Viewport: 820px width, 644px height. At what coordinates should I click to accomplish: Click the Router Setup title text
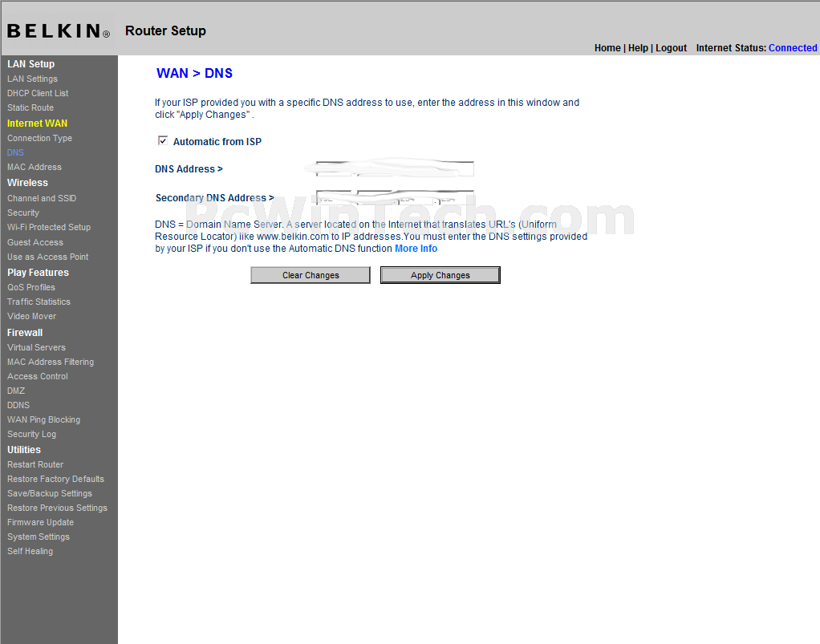(165, 30)
